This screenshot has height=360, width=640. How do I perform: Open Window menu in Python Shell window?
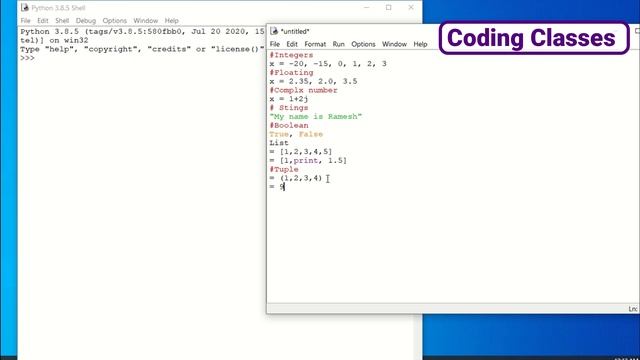[146, 20]
